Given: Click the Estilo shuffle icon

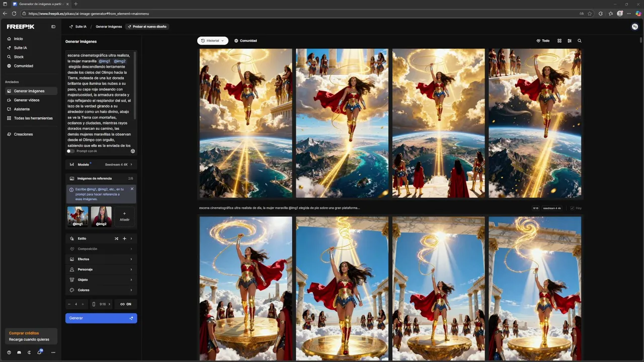Looking at the screenshot, I should tap(116, 239).
